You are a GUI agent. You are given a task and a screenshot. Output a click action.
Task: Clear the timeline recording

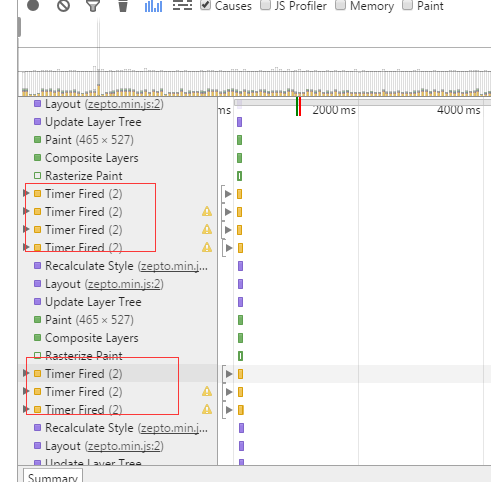click(x=63, y=5)
